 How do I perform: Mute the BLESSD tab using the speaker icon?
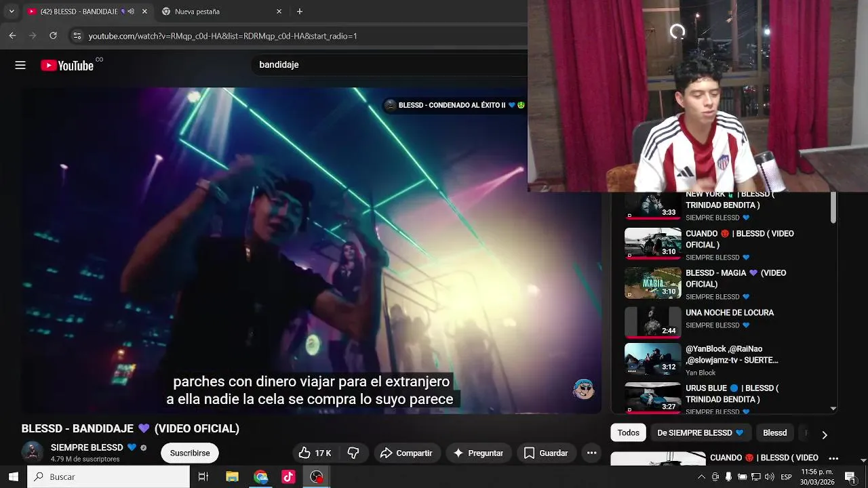[x=131, y=12]
